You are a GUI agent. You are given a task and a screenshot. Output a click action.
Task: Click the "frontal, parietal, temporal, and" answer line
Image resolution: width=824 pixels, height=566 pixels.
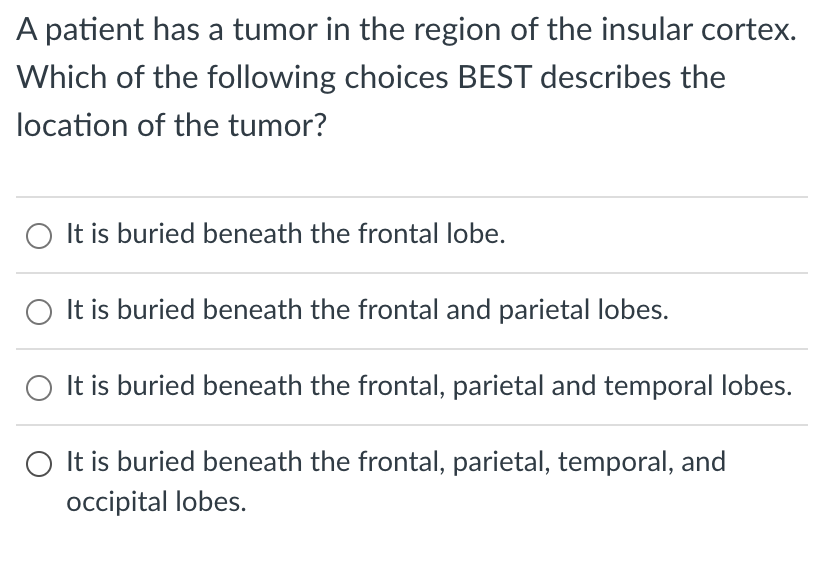point(396,462)
